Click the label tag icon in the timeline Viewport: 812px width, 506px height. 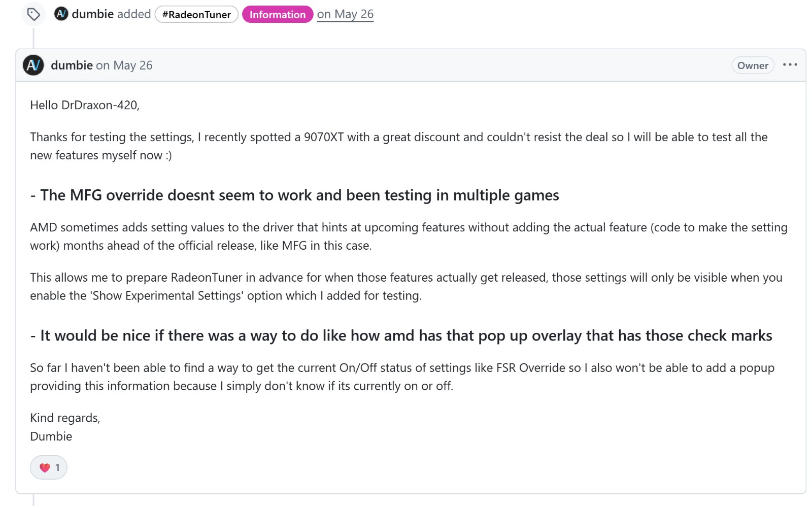[x=33, y=14]
